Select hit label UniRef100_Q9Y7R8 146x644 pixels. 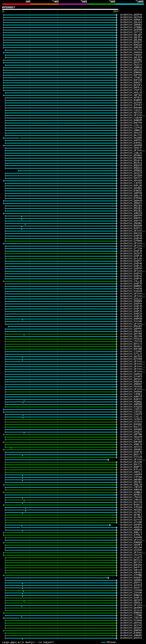tap(131, 334)
